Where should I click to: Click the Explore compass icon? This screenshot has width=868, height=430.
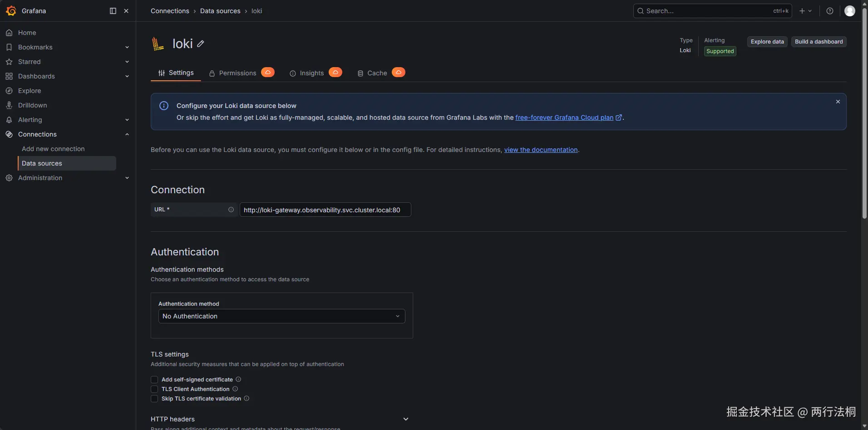pyautogui.click(x=9, y=91)
